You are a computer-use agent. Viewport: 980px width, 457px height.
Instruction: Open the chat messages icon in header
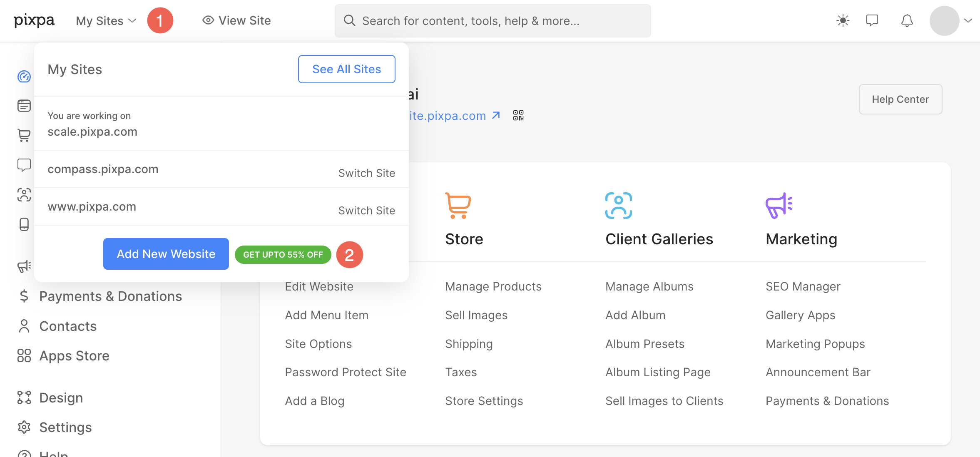[872, 20]
